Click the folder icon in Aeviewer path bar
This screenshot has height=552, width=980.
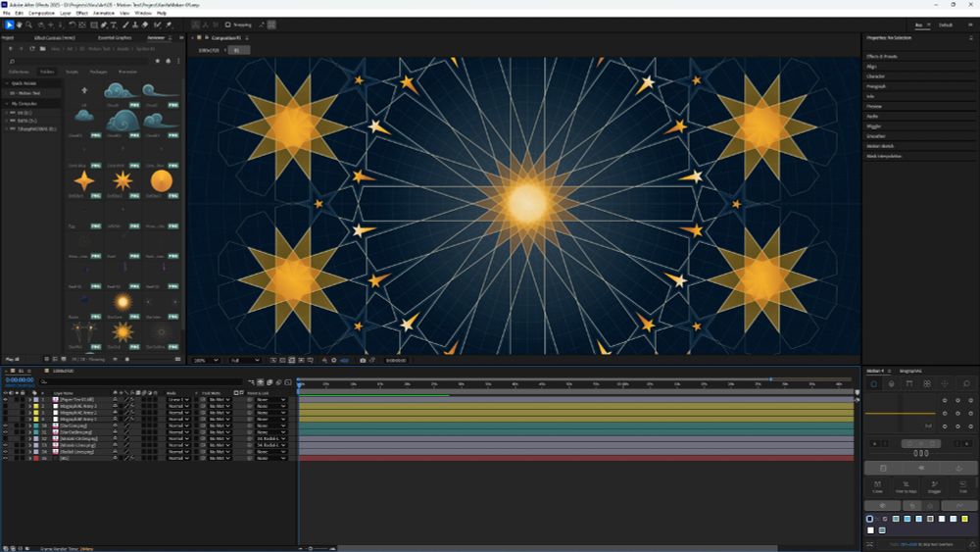pyautogui.click(x=42, y=49)
